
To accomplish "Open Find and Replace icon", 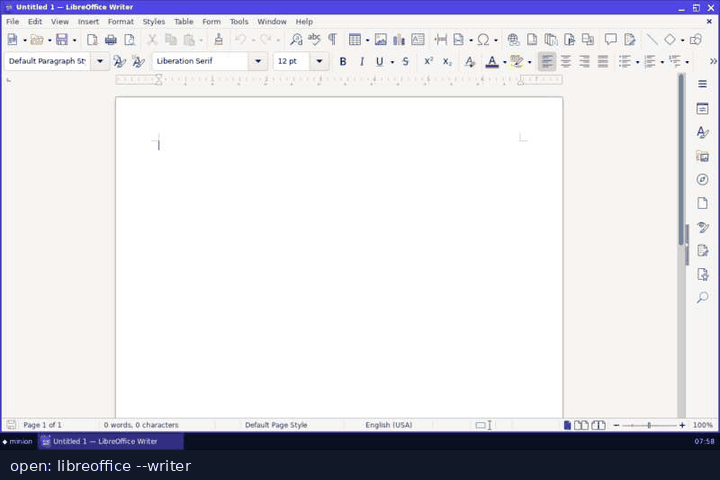I will [296, 40].
